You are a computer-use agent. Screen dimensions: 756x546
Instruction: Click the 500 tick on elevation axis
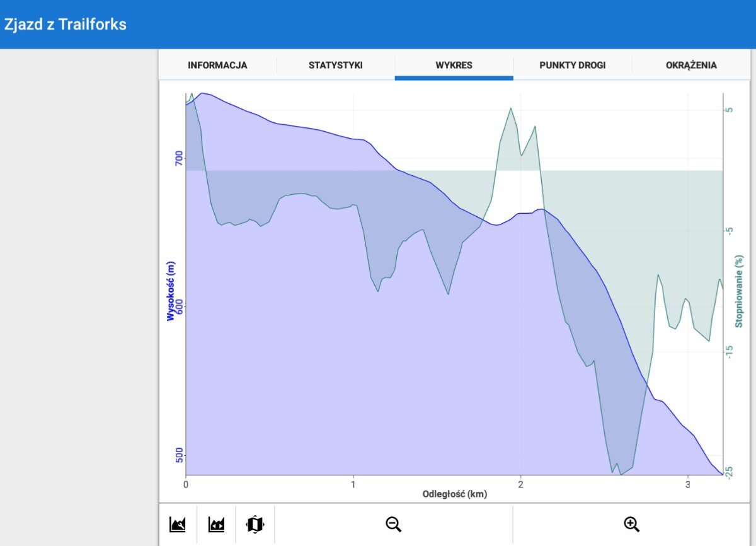178,455
